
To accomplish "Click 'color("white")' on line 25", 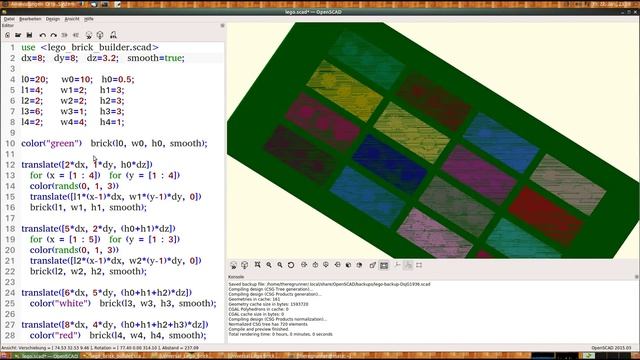I will (60, 303).
